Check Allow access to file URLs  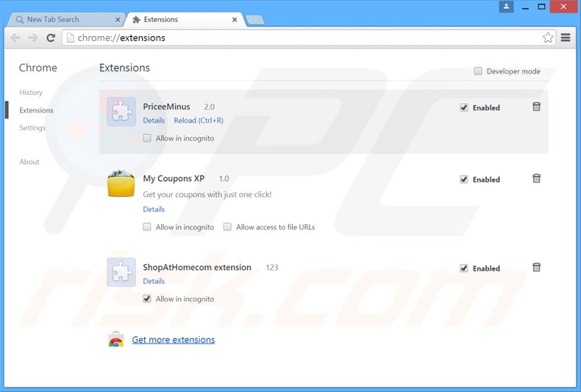(x=228, y=227)
